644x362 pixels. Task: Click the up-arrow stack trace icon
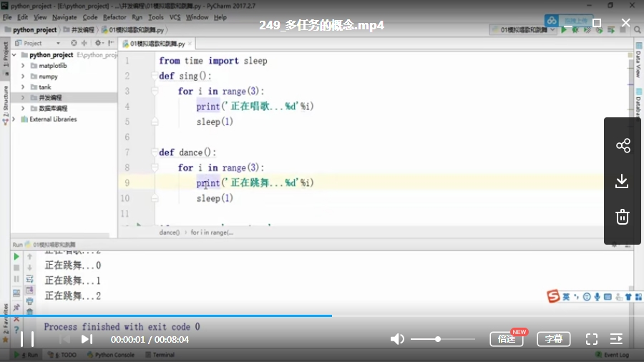click(29, 257)
